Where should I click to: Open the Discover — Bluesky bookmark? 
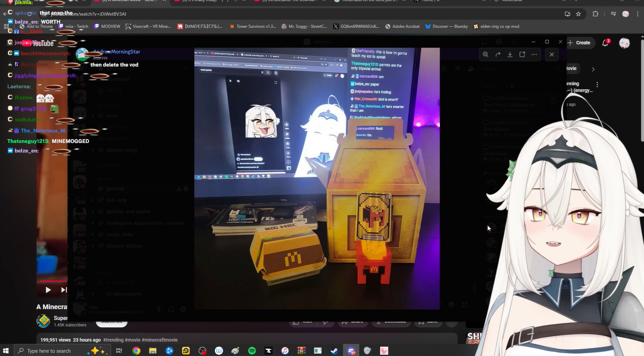447,26
